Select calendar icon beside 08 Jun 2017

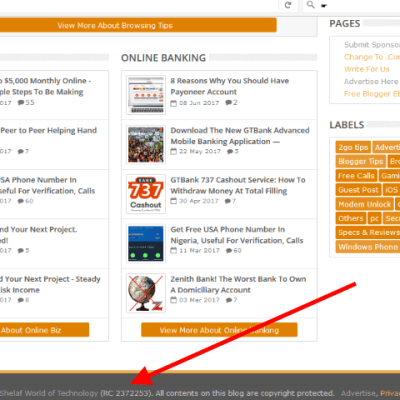point(174,103)
